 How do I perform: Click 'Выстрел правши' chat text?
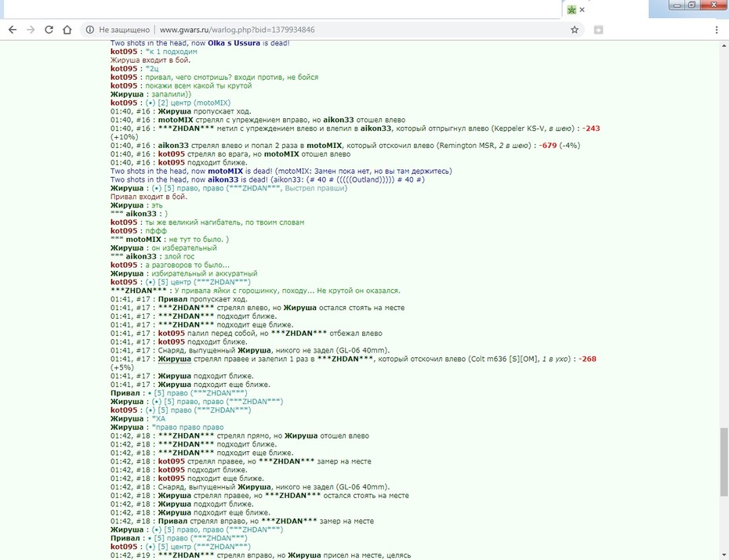click(x=315, y=189)
